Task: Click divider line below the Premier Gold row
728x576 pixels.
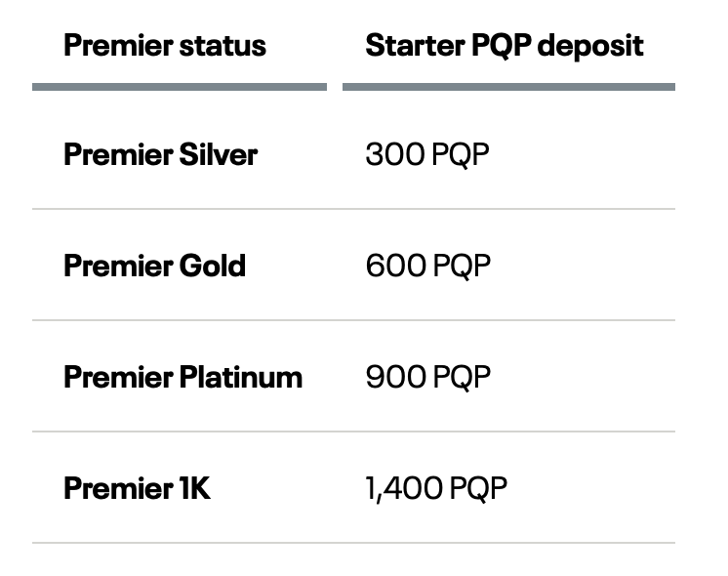Action: click(353, 320)
